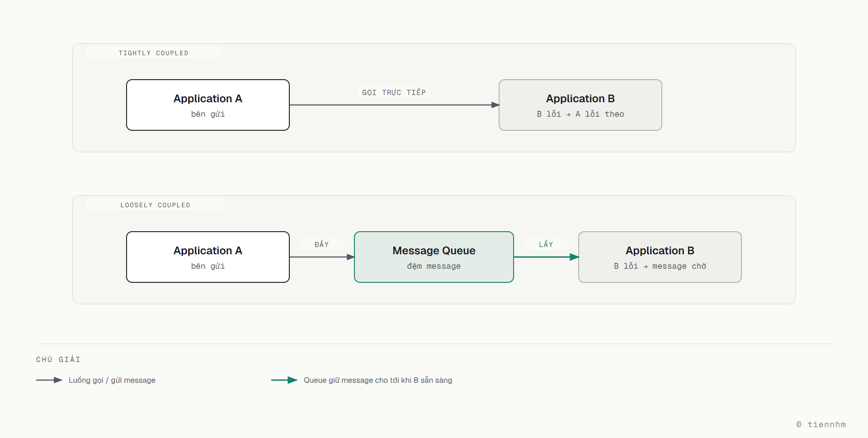Click Application B box with 'message chờ' text

click(660, 257)
